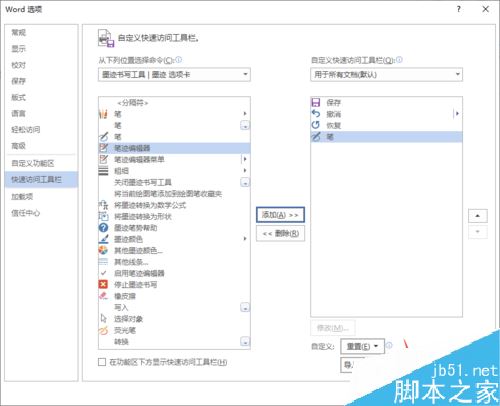
Task: Open the 自定义功能区 category
Action: [41, 163]
